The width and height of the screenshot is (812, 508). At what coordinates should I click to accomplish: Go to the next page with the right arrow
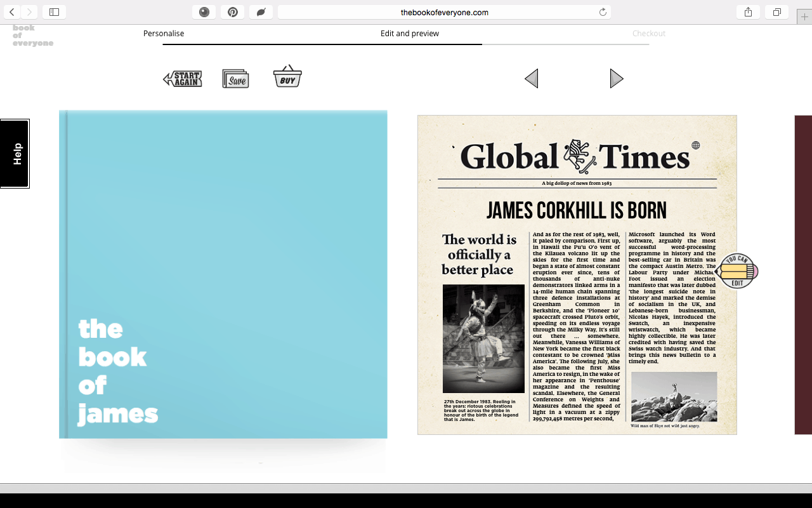[x=617, y=79]
